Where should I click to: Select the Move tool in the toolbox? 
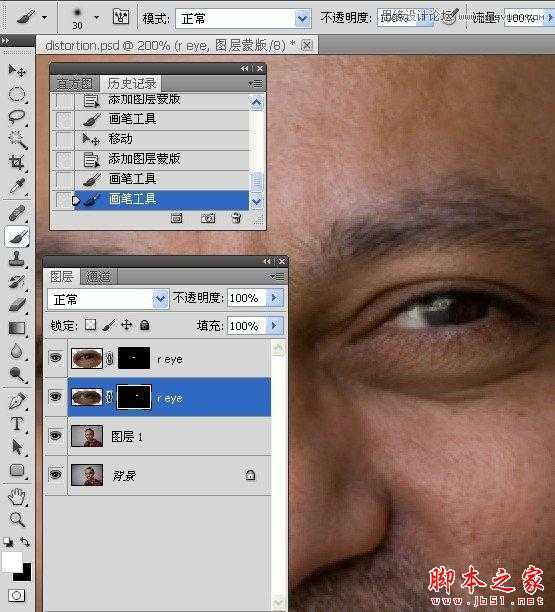[x=17, y=71]
